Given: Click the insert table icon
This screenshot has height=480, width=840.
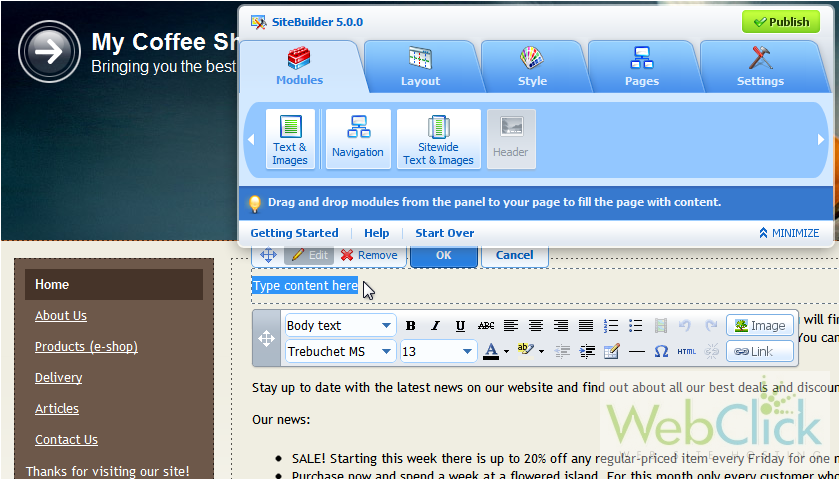Looking at the screenshot, I should click(611, 351).
